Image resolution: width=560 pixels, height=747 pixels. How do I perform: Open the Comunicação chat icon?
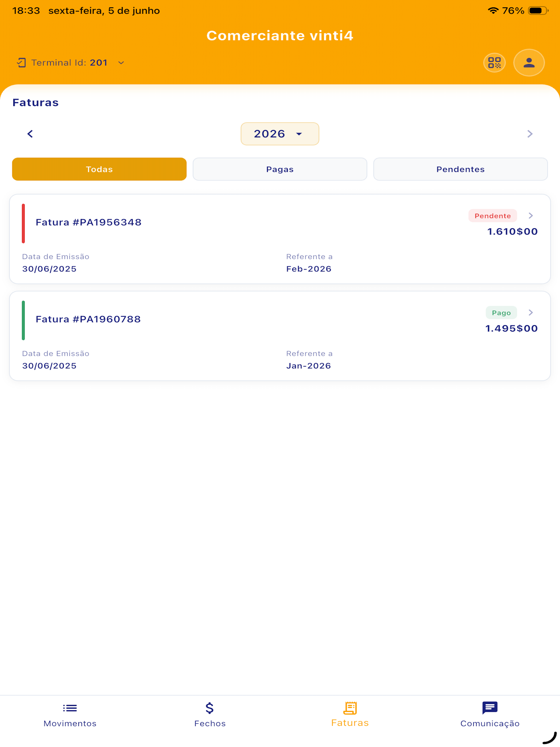[490, 708]
